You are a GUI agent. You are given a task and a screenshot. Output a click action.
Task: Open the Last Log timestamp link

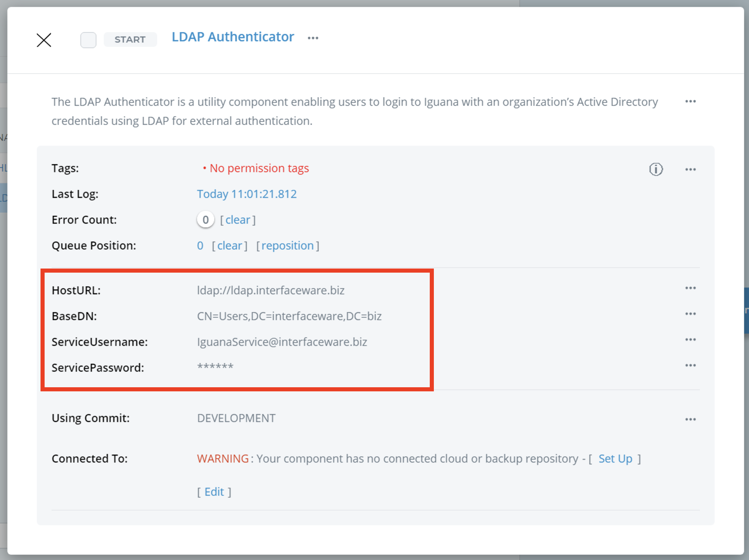click(247, 194)
